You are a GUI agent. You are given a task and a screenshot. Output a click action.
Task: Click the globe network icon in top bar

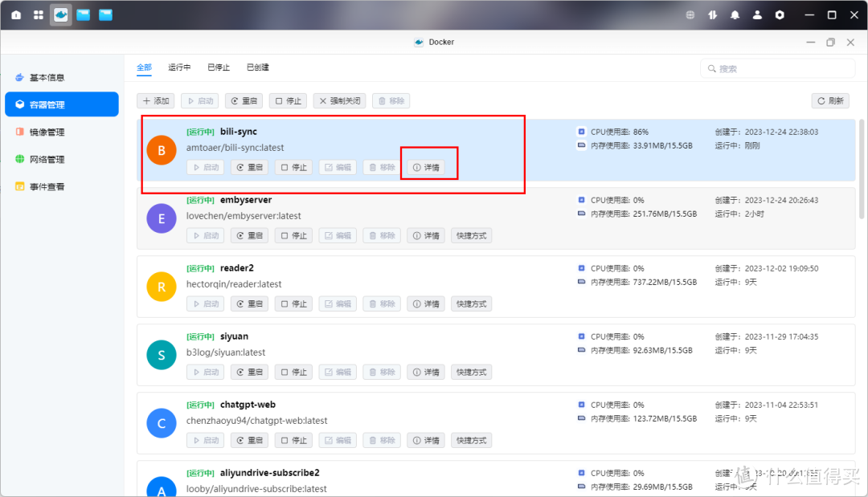click(690, 15)
